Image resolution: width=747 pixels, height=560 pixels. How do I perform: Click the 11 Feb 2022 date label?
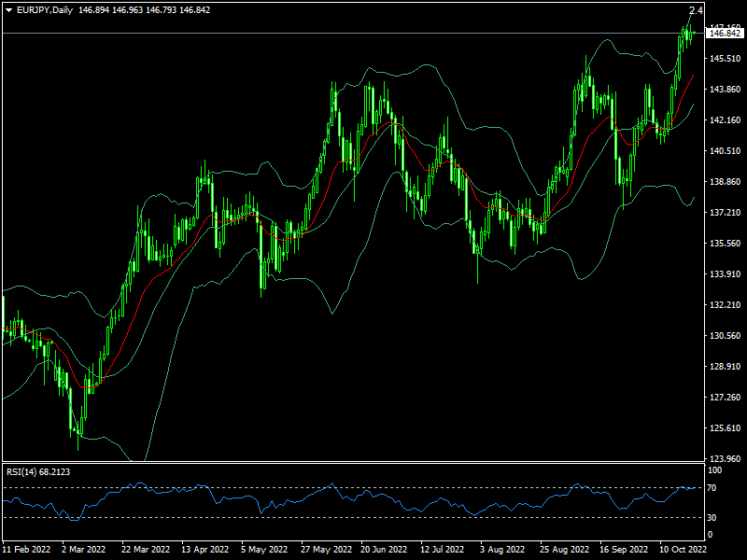(26, 550)
